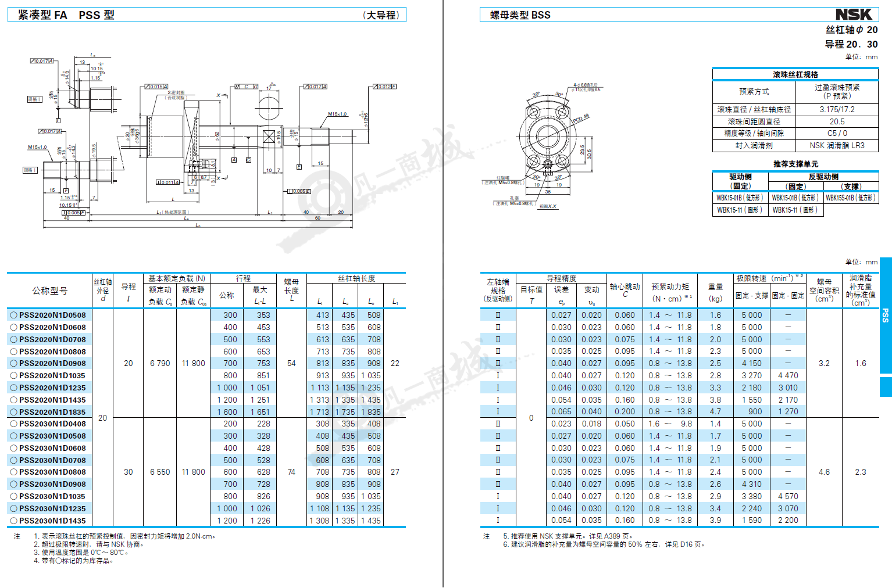Click the blue PSS side index tab
Viewport: 892px width, 588px height.
click(886, 315)
